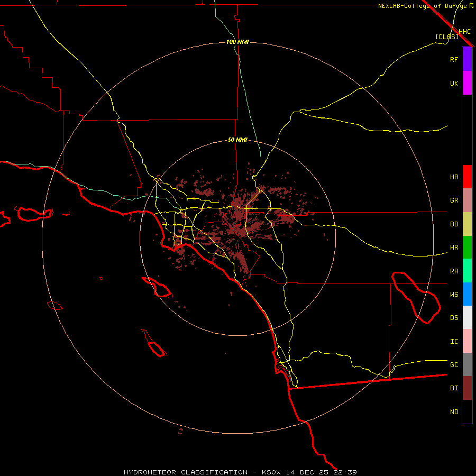This screenshot has height=476, width=476.
Task: Click the GR legend label
Action: pos(454,200)
